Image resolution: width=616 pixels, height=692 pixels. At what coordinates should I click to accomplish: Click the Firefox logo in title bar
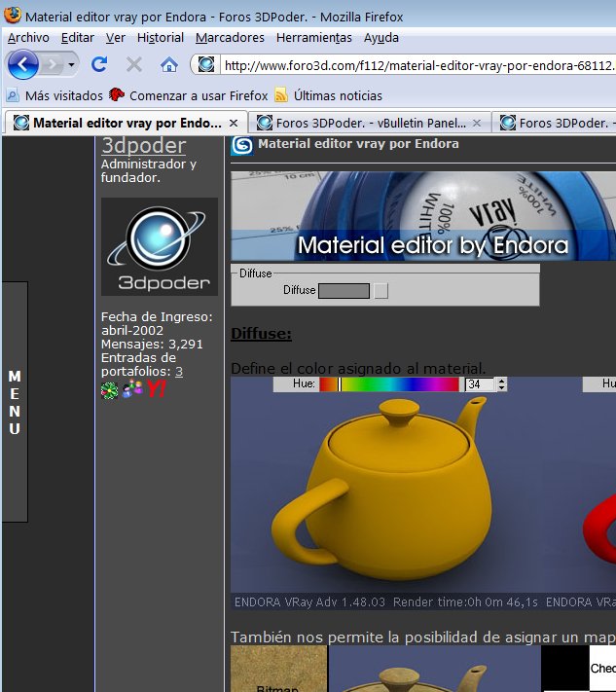pyautogui.click(x=13, y=15)
